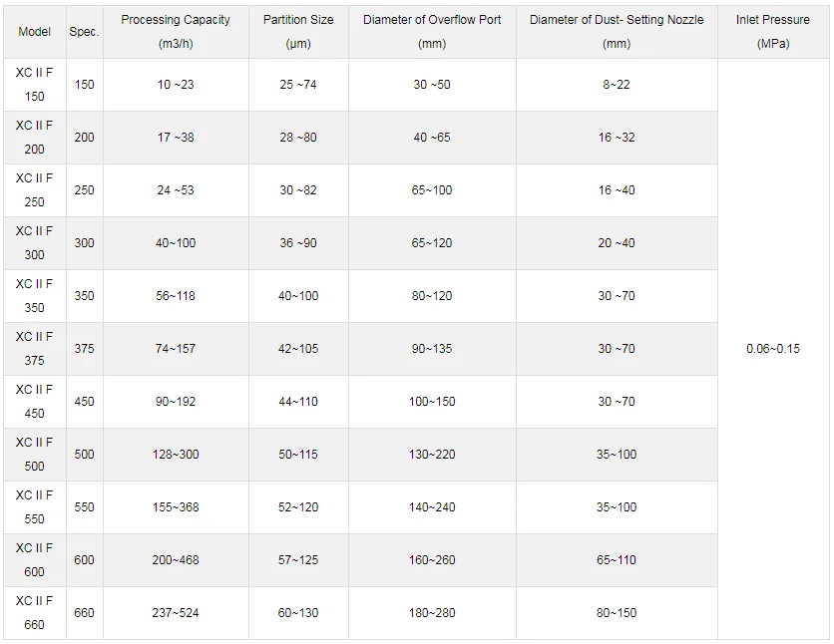Select the Partition Size (μm) header

[298, 32]
